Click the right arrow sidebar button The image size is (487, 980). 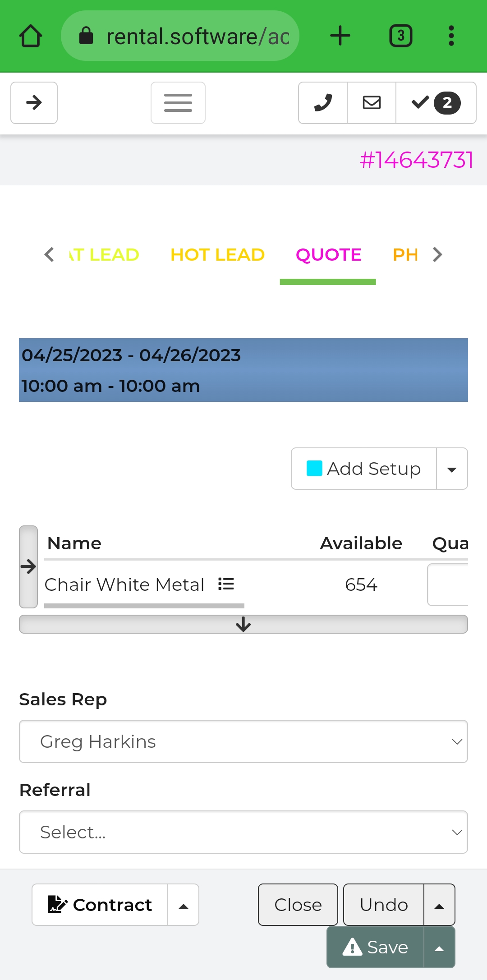click(34, 103)
